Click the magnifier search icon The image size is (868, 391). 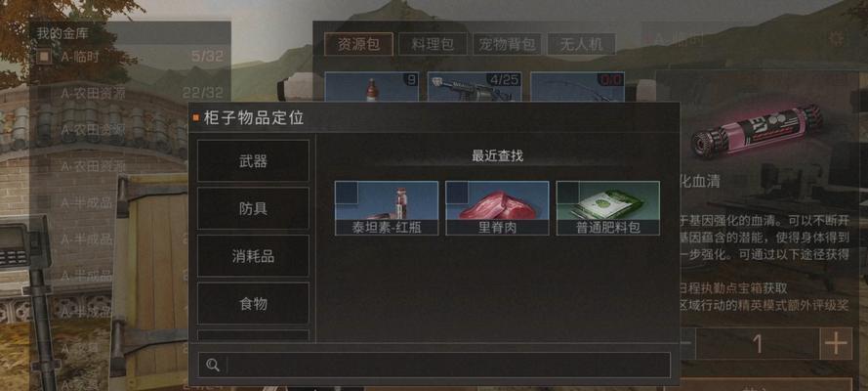tap(213, 365)
